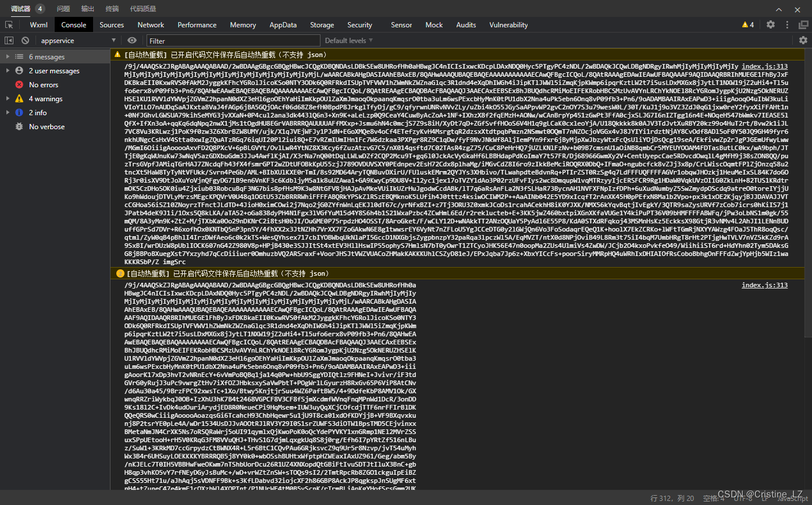This screenshot has width=812, height=505.
Task: Open the 输出 panel tab
Action: coord(88,9)
